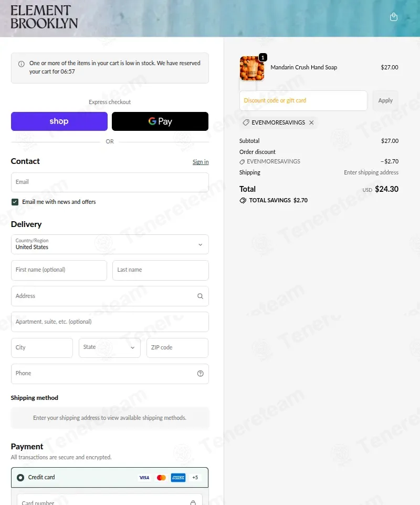Click the Visa card icon

click(144, 478)
